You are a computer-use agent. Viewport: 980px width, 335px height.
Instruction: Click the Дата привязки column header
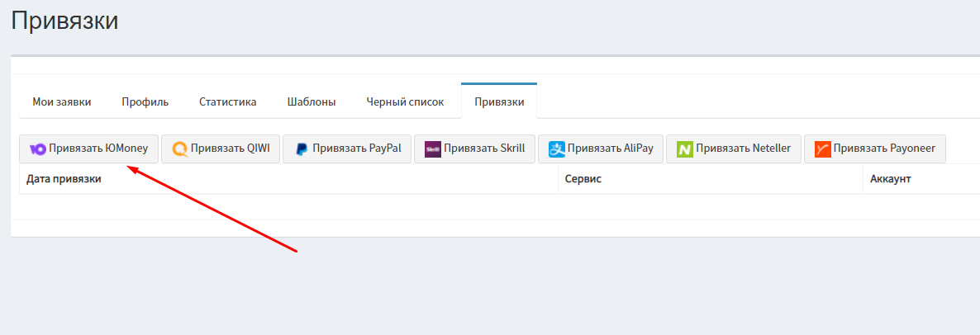pyautogui.click(x=64, y=179)
